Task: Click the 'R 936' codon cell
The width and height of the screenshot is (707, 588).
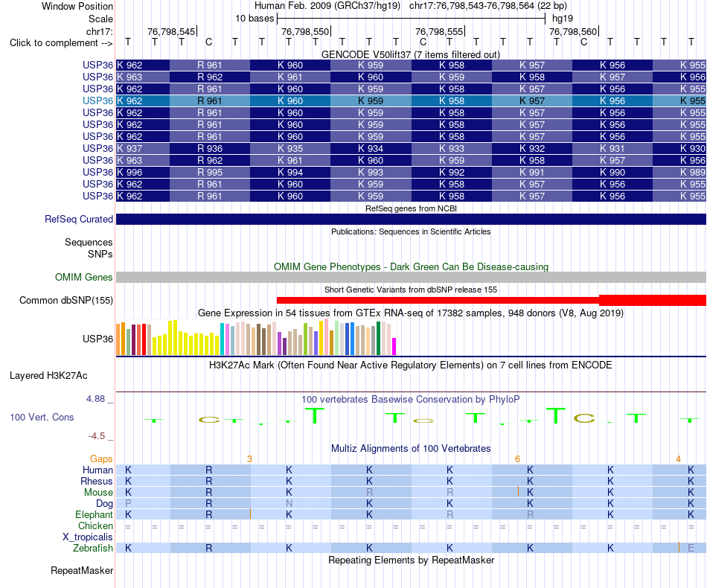Action: pos(210,148)
